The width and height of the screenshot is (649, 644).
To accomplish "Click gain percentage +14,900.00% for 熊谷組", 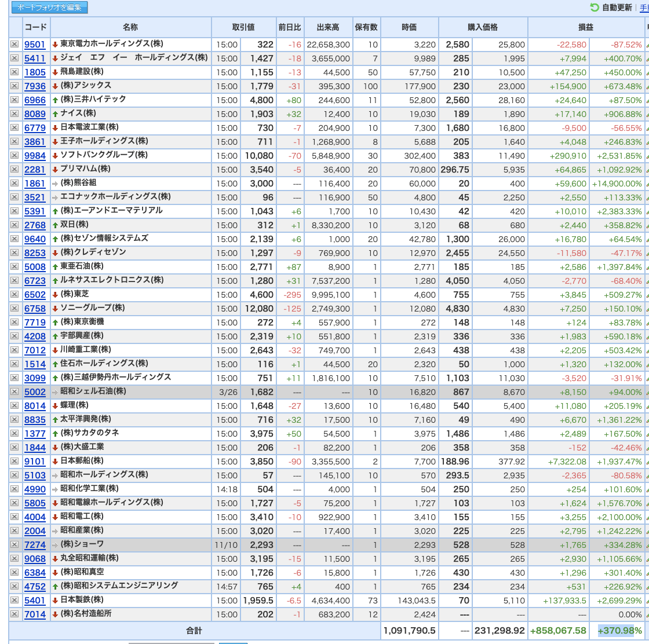I will (x=617, y=184).
